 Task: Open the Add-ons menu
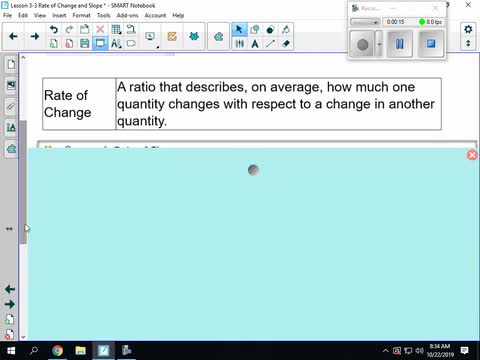tap(127, 15)
